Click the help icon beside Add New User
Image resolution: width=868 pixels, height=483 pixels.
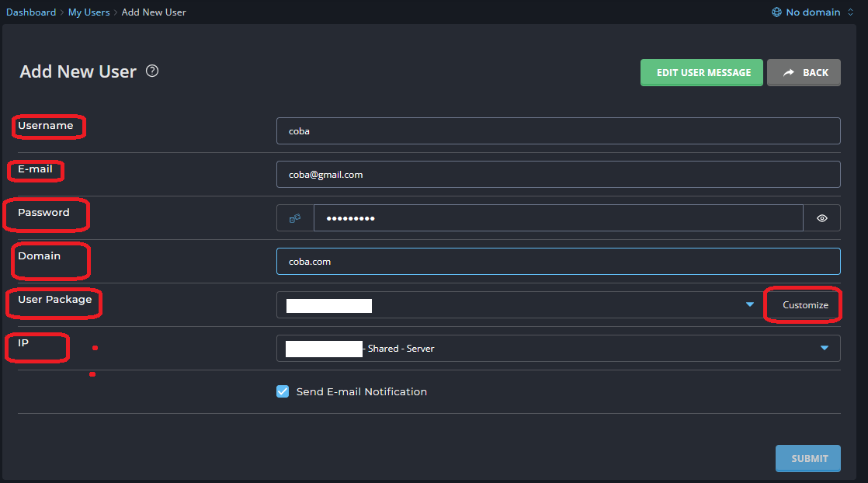tap(152, 71)
